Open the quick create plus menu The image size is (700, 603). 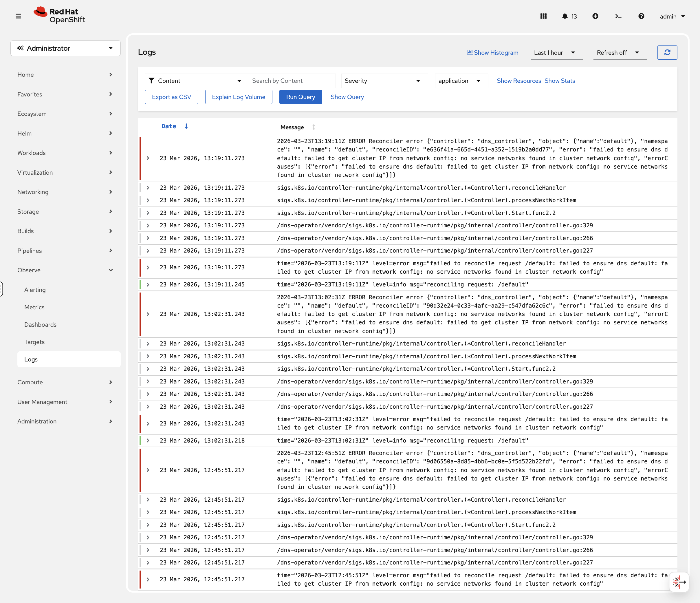[595, 16]
